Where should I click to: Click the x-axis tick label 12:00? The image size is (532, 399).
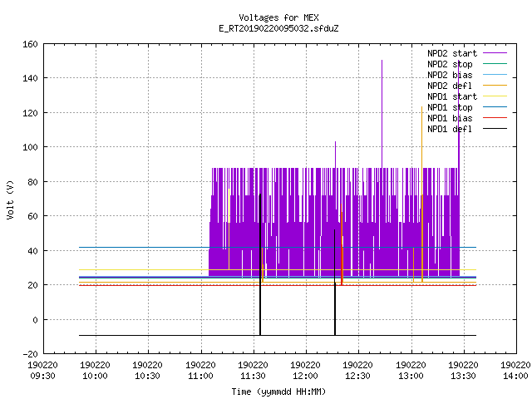point(305,376)
